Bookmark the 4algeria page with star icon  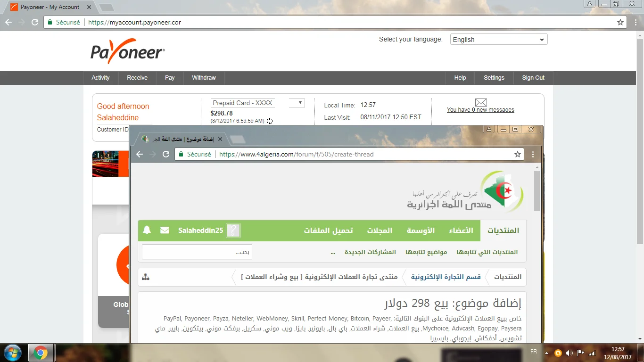coord(517,154)
